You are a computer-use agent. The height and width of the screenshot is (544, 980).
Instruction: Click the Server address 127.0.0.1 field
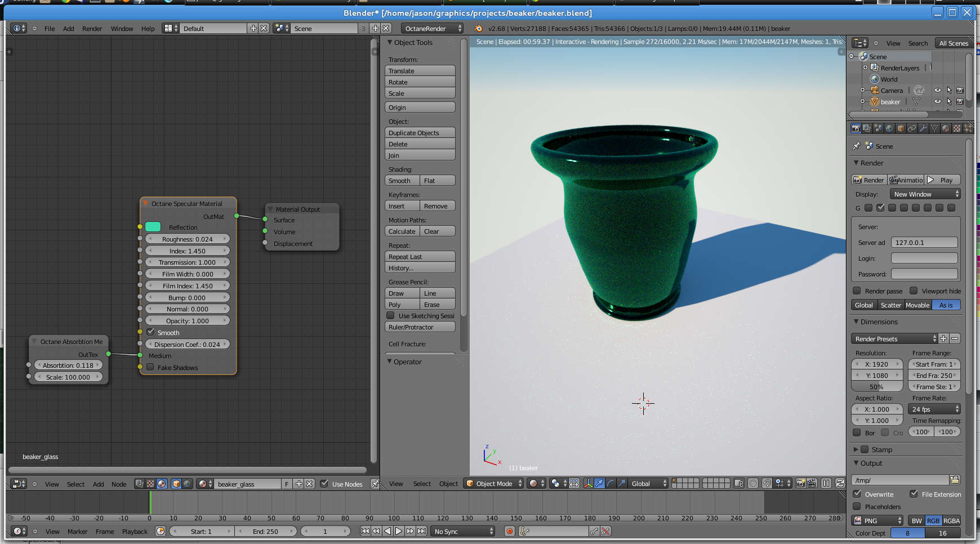(924, 243)
